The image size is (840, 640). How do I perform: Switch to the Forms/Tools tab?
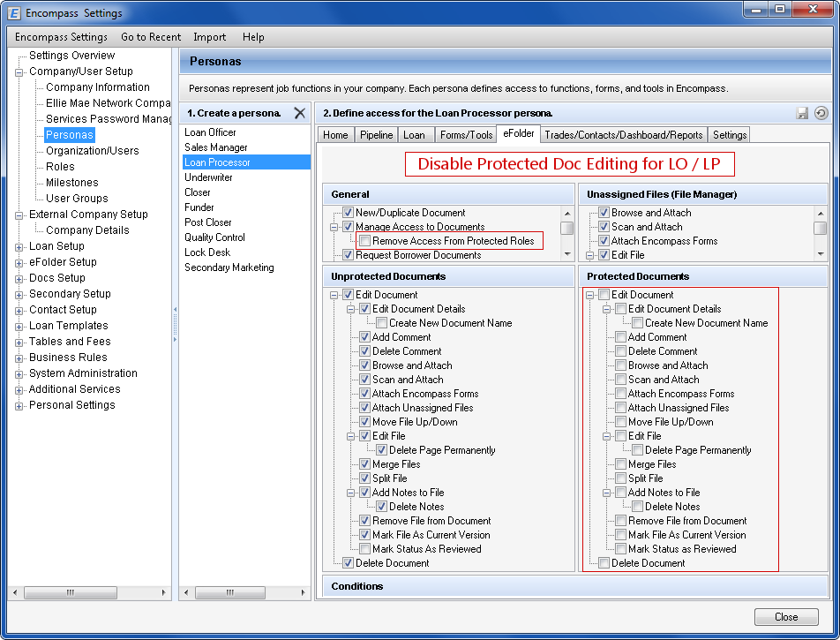coord(466,135)
